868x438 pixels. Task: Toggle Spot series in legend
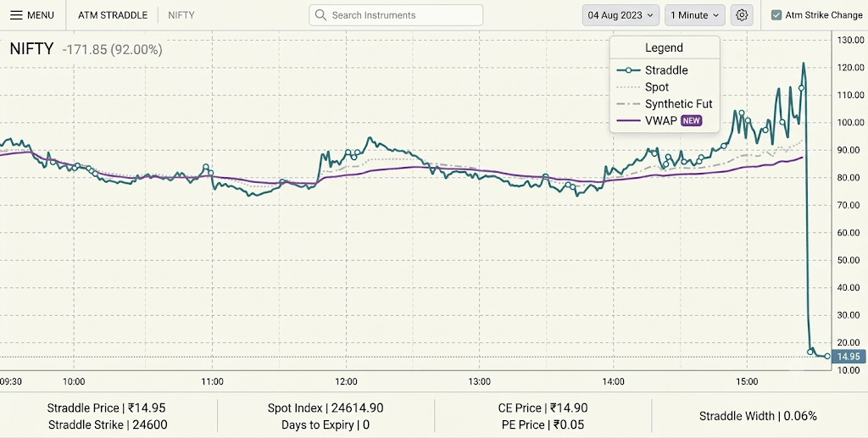(x=643, y=86)
